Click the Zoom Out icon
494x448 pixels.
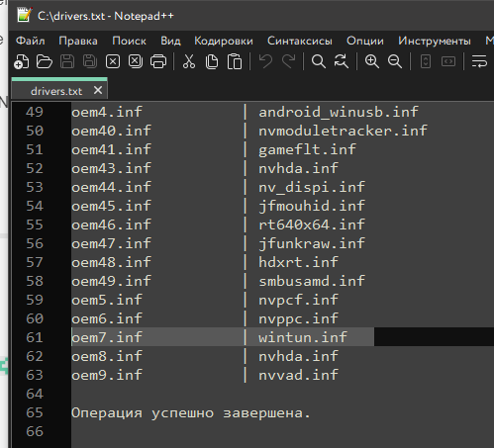tap(395, 61)
